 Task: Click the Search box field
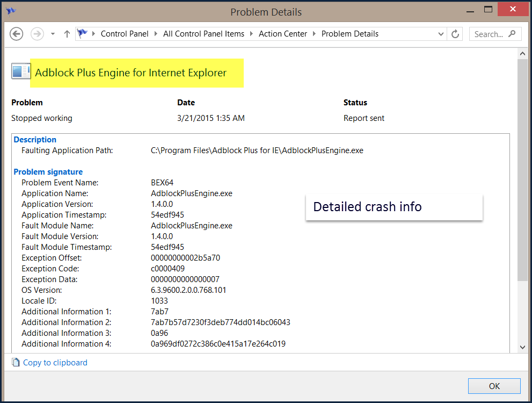point(495,34)
